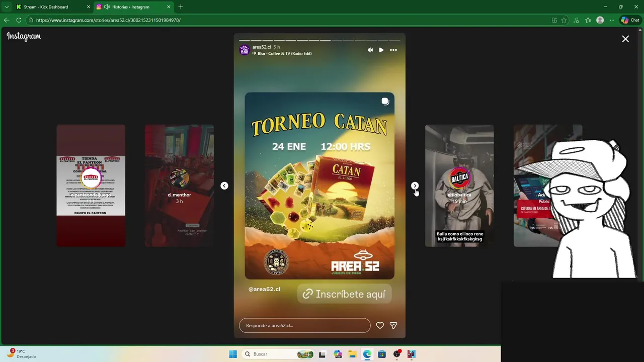This screenshot has height=362, width=644.
Task: Open the Inscríbete aquí link sticker
Action: (344, 294)
